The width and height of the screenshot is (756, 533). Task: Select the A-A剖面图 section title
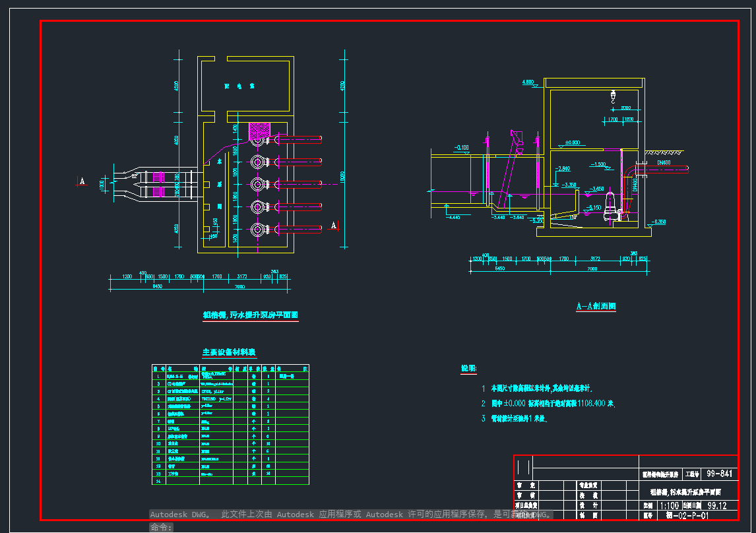tap(596, 306)
